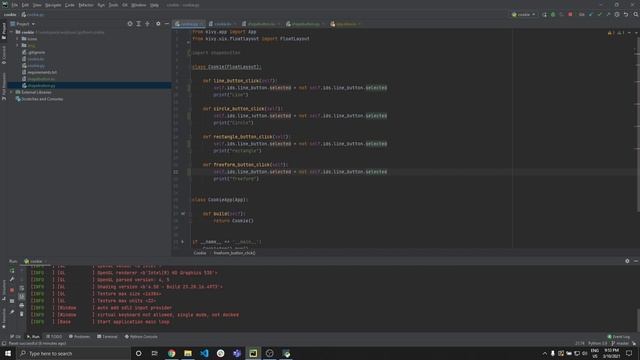Open the cookie run configuration dropdown
Viewport: 640px width, 360px height.
(x=523, y=15)
